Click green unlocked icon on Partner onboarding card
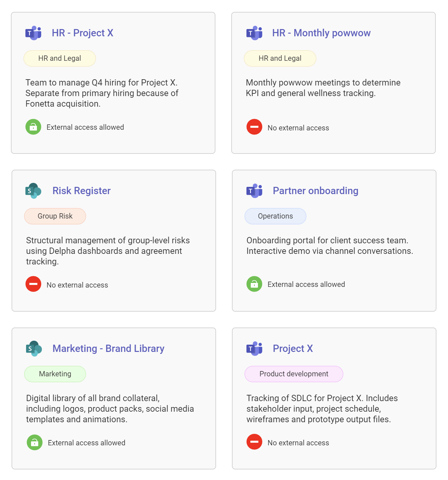448x480 pixels. (x=254, y=284)
